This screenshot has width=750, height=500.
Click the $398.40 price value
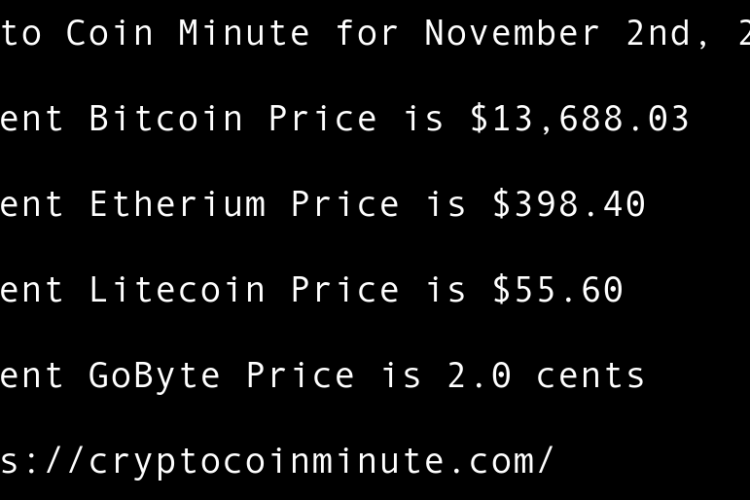[569, 205]
